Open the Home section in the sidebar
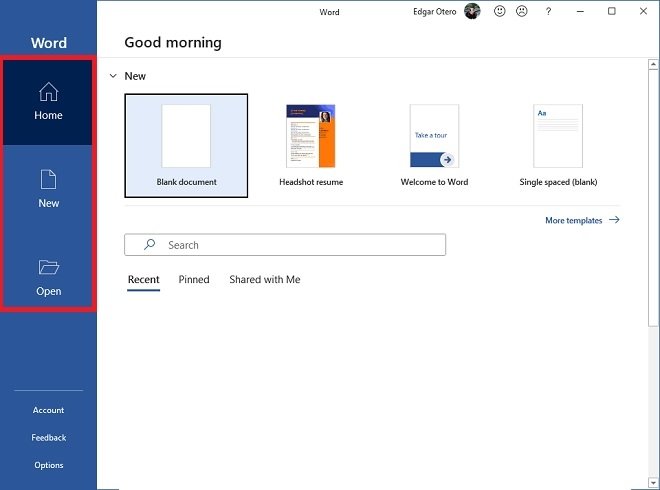 [48, 102]
